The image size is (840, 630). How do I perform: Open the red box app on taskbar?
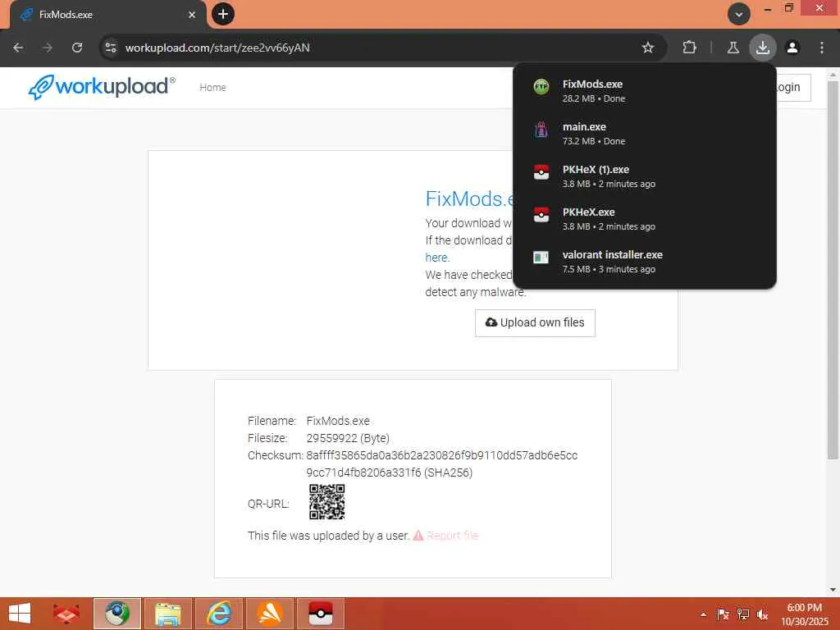tap(66, 614)
